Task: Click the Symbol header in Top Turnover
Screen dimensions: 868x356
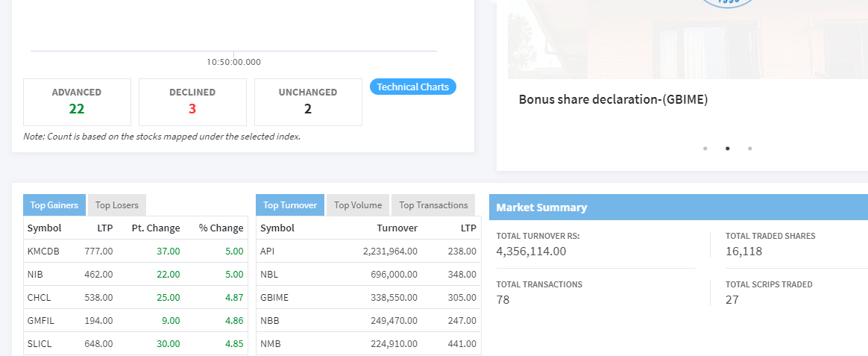Action: click(277, 228)
